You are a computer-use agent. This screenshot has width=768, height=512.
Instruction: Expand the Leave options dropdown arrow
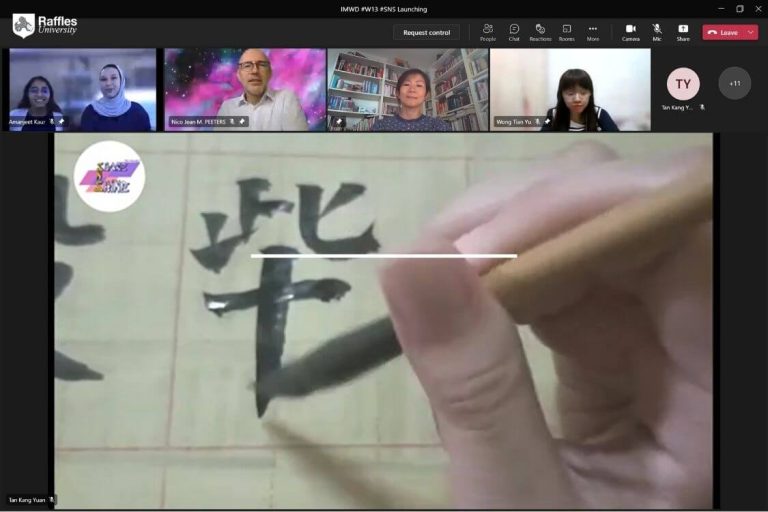pos(750,32)
